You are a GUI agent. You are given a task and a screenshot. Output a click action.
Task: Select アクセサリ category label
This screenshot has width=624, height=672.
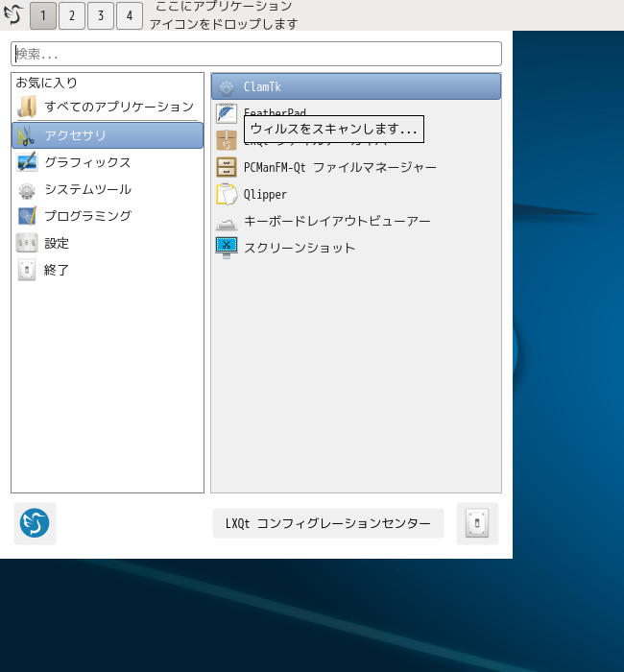pos(75,135)
